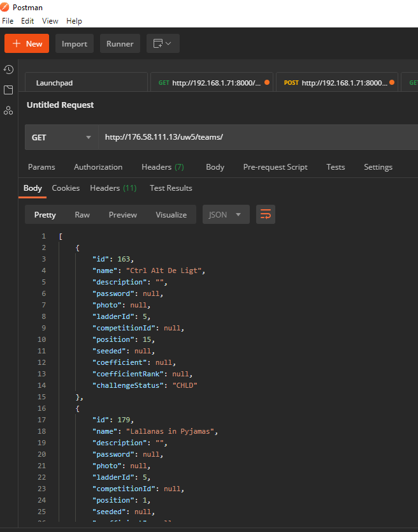The height and width of the screenshot is (532, 418).
Task: Switch to Preview response view
Action: tap(123, 215)
